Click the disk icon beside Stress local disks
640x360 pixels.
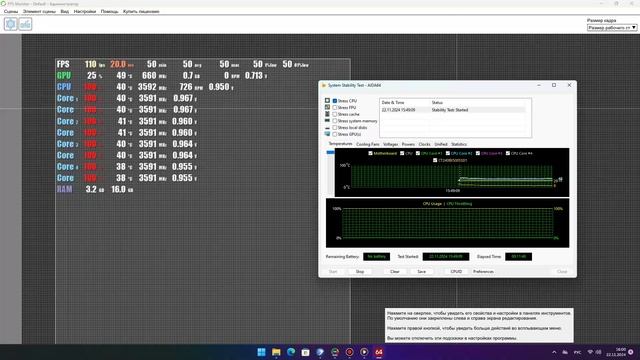(x=327, y=128)
